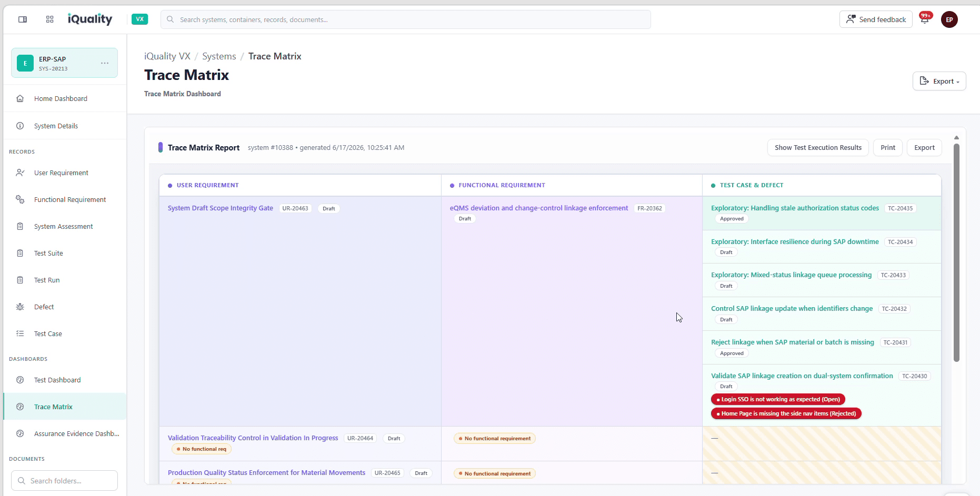Viewport: 980px width, 496px height.
Task: Toggle the sidebar panel icon
Action: (23, 19)
